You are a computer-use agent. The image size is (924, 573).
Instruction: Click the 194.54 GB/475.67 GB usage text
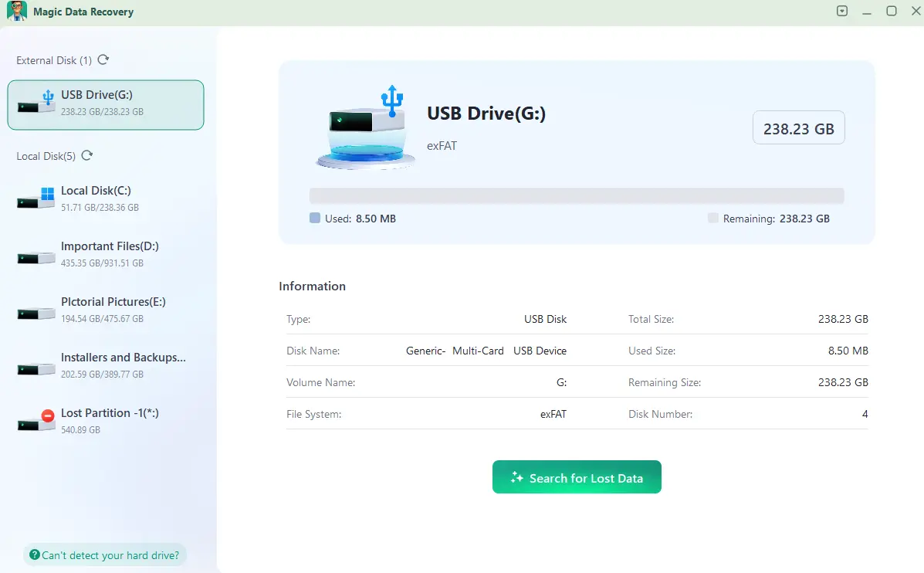coord(102,318)
